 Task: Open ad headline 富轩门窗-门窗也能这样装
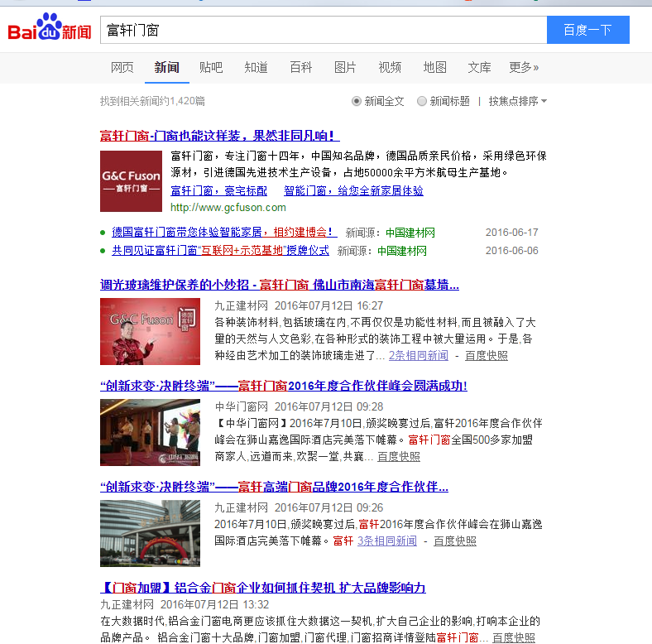[x=220, y=136]
